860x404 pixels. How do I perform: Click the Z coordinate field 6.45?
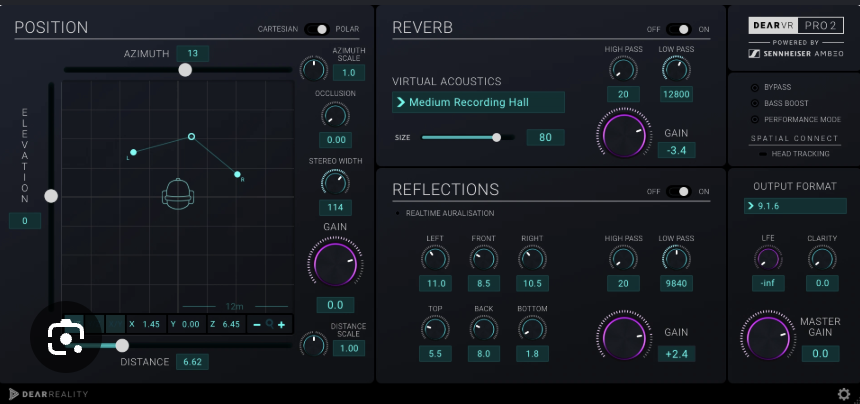tap(226, 325)
